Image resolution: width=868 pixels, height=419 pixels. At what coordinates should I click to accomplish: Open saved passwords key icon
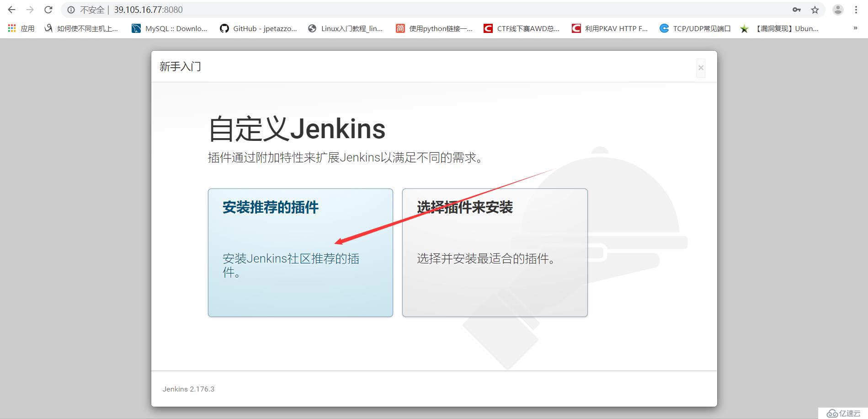pos(797,10)
